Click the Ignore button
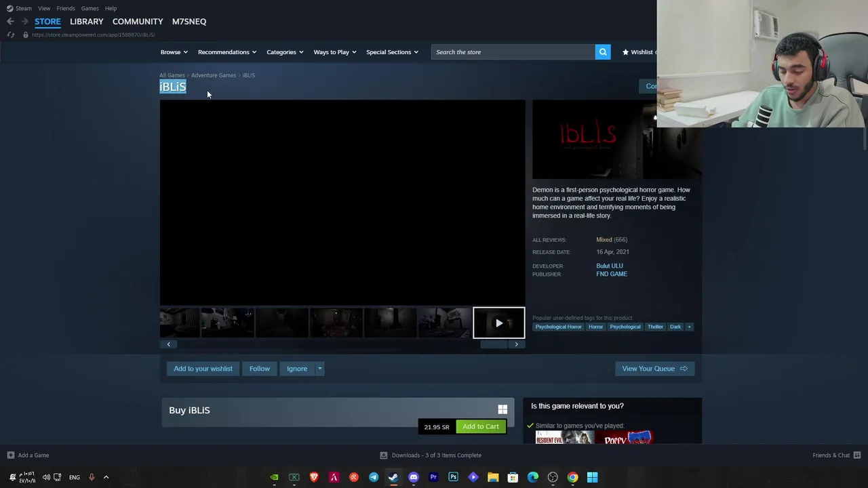The height and width of the screenshot is (488, 868). pyautogui.click(x=297, y=369)
